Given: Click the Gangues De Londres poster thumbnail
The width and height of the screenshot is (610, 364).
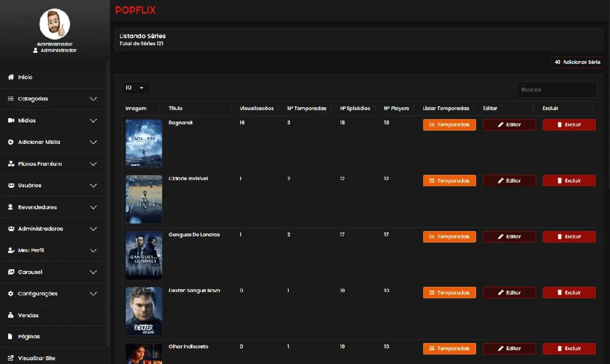Looking at the screenshot, I should 144,255.
